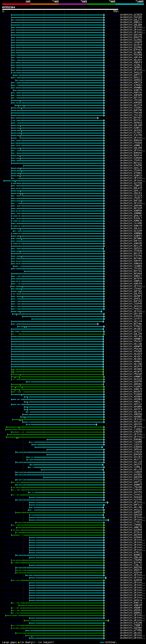Select hit label UniRef100_O49118
The height and width of the screenshot is (644, 146).
pos(131,72)
